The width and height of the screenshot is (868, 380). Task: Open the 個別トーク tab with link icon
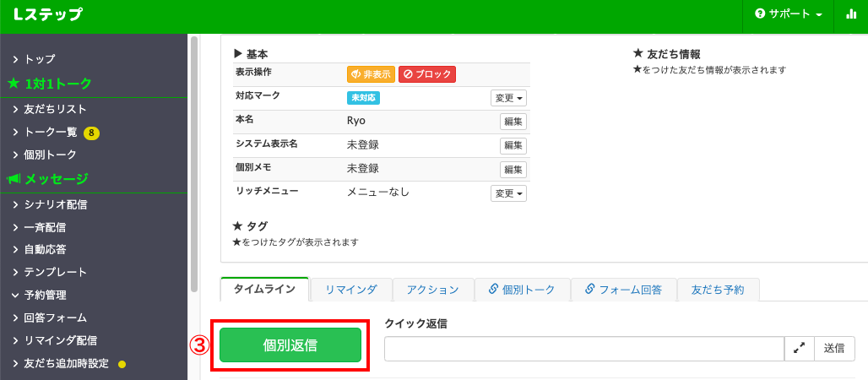point(522,290)
